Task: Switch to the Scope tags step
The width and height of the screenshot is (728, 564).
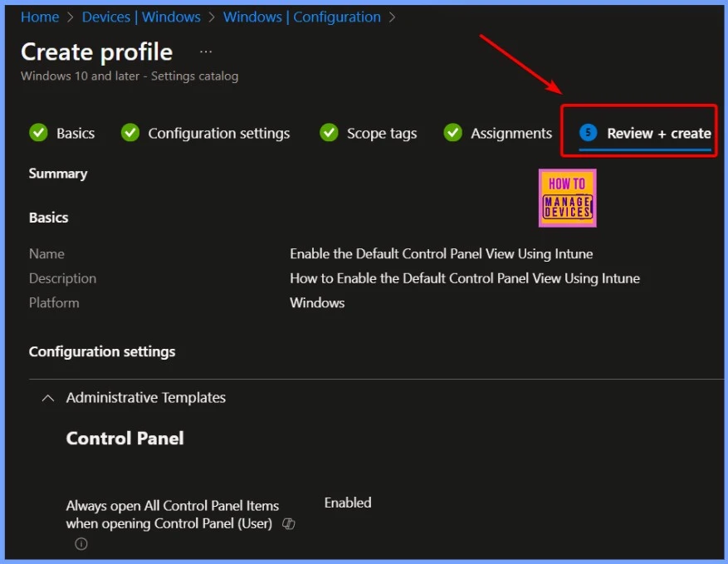Action: pyautogui.click(x=382, y=134)
